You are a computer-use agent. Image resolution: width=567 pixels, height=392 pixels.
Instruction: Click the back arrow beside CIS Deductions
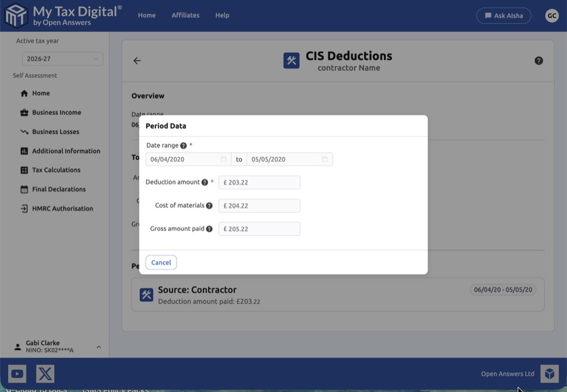pos(137,61)
